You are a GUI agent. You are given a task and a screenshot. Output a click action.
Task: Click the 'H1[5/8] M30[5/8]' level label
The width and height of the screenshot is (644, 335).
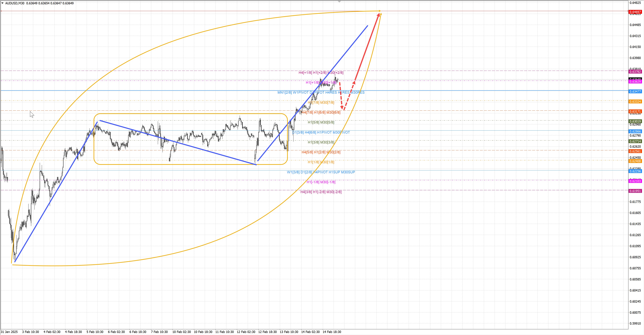click(321, 122)
